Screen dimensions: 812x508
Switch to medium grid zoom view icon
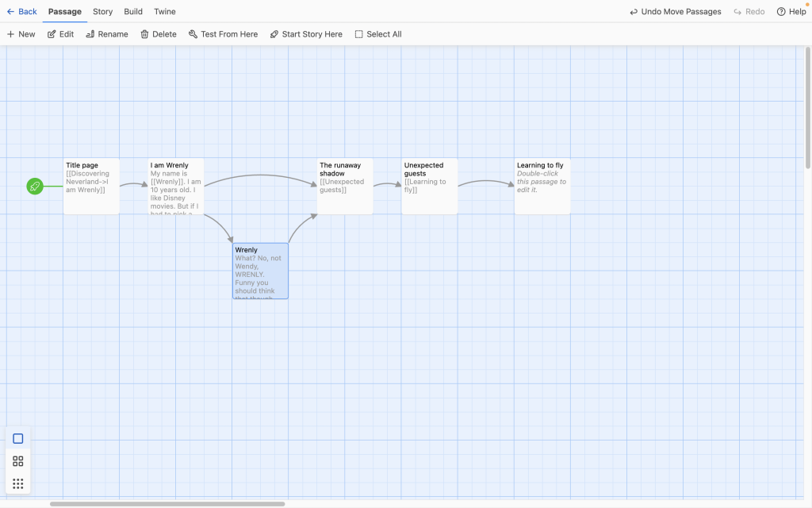point(18,461)
